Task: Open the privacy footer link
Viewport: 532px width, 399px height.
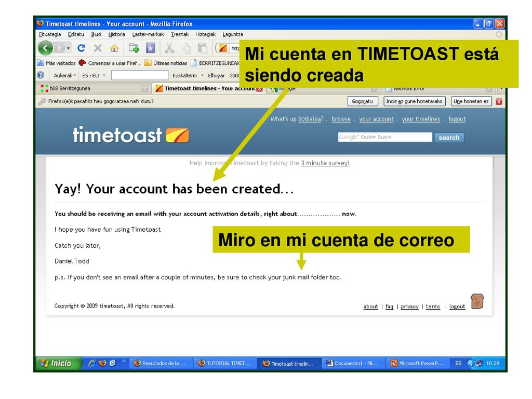Action: tap(409, 307)
